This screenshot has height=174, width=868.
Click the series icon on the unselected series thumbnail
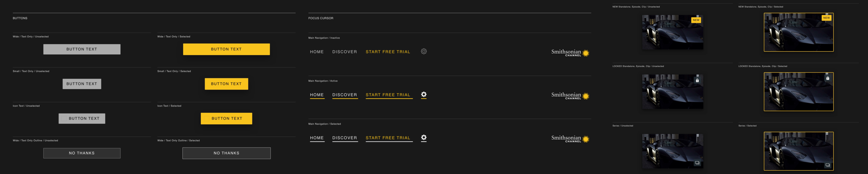pyautogui.click(x=697, y=163)
